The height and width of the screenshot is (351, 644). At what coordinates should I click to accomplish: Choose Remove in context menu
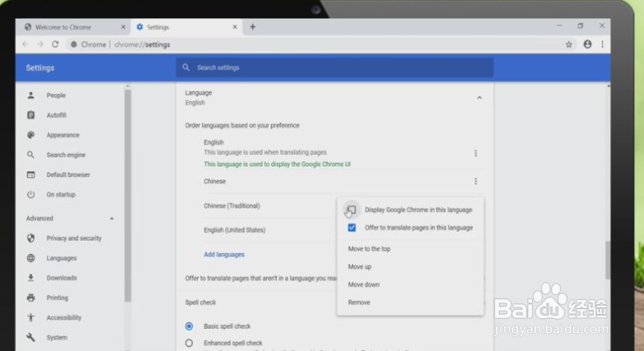(359, 302)
